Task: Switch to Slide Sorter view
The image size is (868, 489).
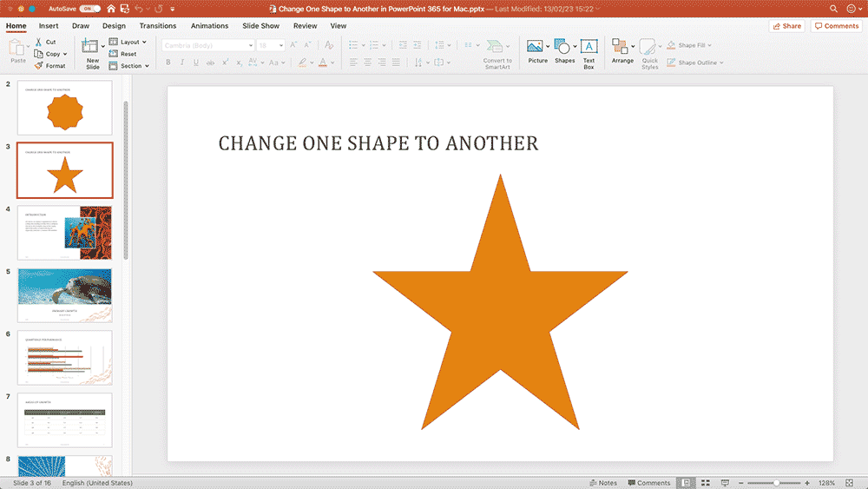Action: 705,483
